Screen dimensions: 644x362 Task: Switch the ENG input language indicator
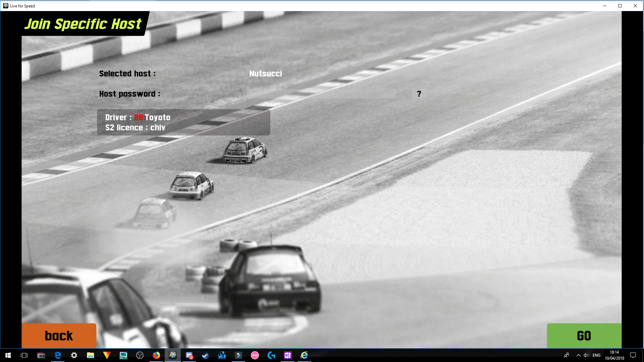pyautogui.click(x=596, y=355)
